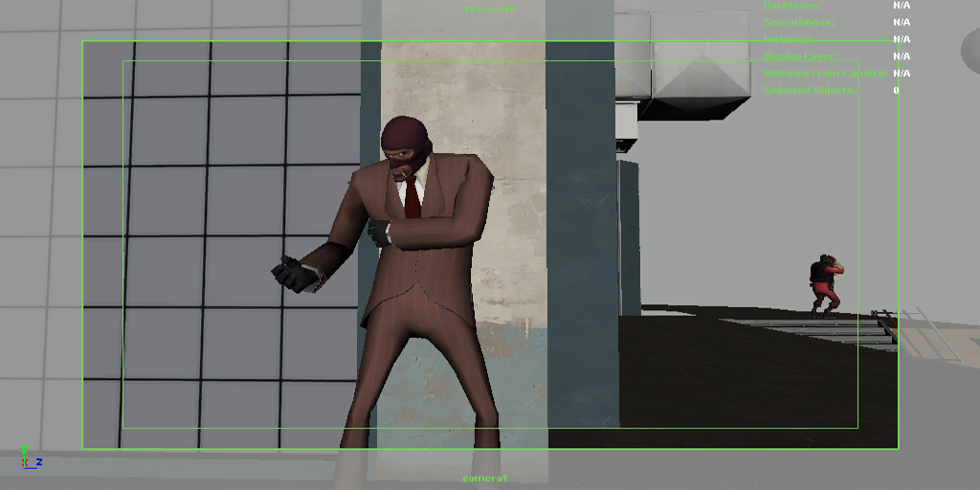The image size is (980, 490).
Task: Click the N/A value beside Smoothness
Action: point(902,23)
